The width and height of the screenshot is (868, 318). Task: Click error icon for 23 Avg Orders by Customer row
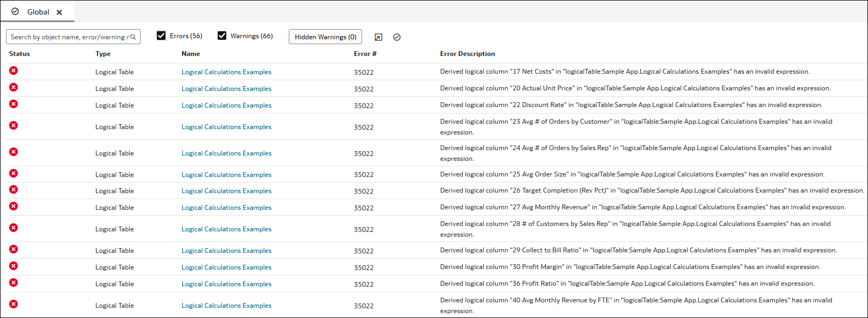pyautogui.click(x=13, y=125)
